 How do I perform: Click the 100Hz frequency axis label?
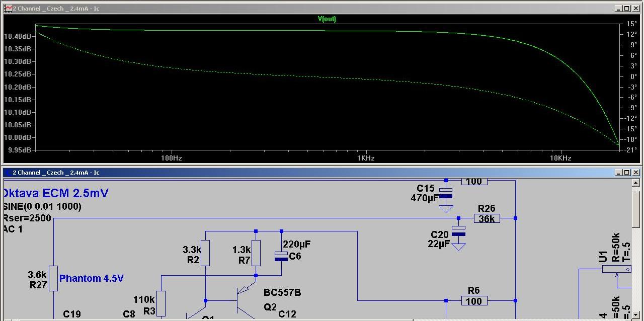click(171, 158)
